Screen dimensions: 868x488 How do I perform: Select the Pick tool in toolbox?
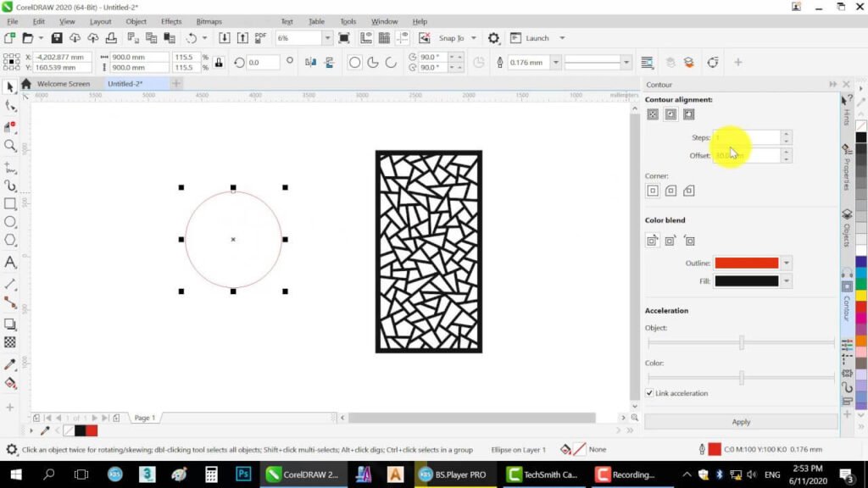(x=10, y=87)
